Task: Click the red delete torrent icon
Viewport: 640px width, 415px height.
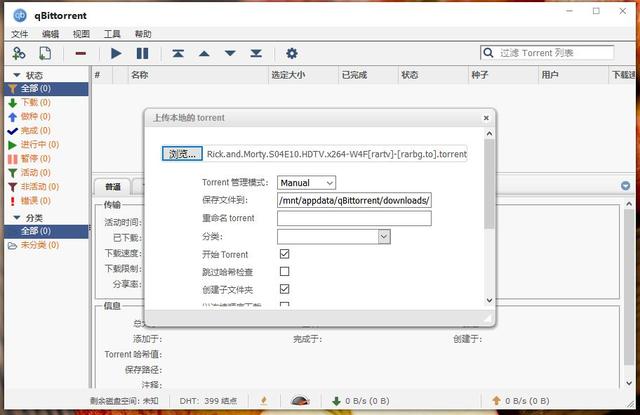Action: (x=81, y=53)
